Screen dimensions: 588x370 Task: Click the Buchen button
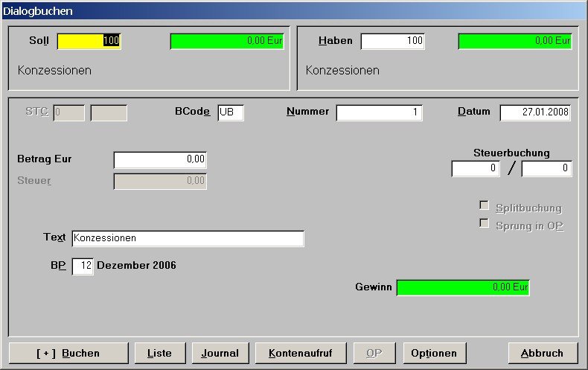(68, 353)
